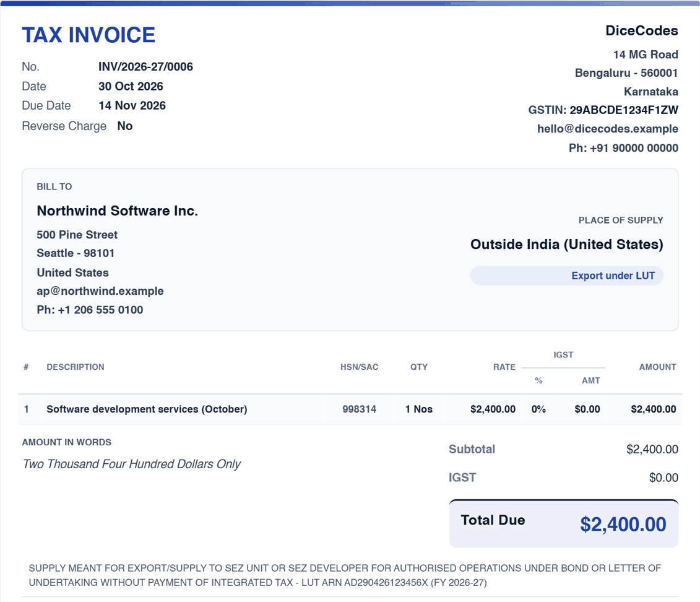The width and height of the screenshot is (700, 602).
Task: Click the email ap@northwind.example
Action: click(x=100, y=291)
